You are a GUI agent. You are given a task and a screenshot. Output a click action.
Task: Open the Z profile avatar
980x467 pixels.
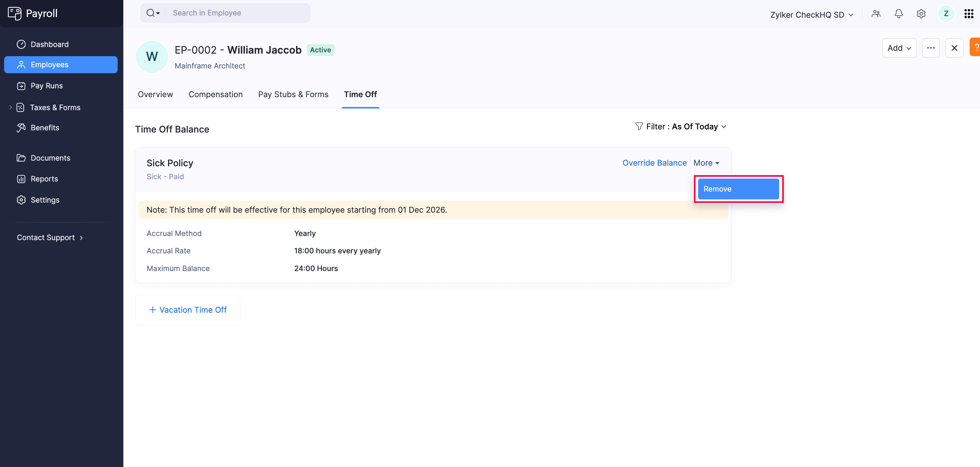point(946,14)
